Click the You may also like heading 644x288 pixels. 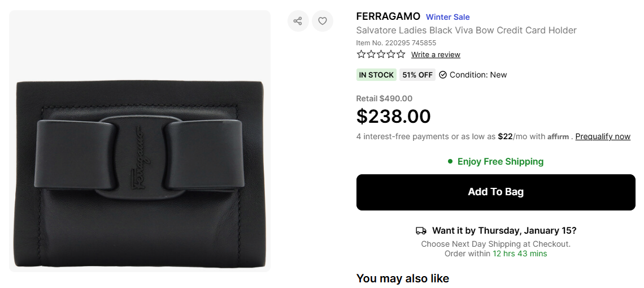point(402,278)
